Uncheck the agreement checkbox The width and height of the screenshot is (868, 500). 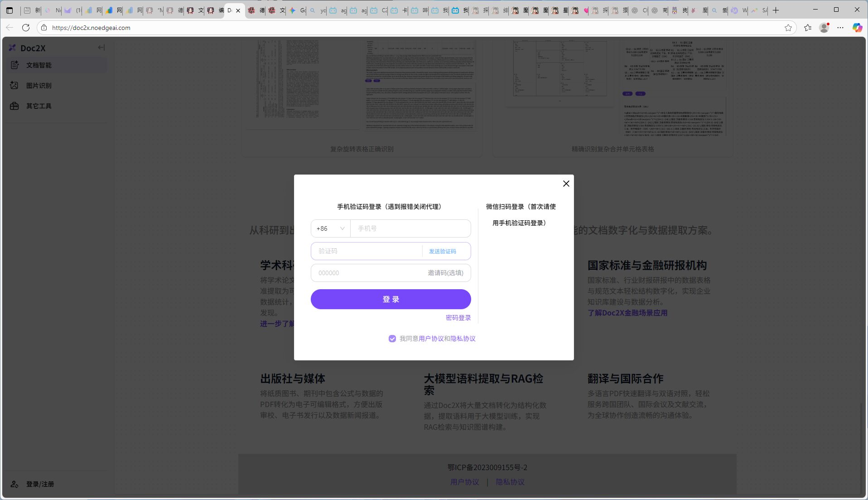[392, 339]
